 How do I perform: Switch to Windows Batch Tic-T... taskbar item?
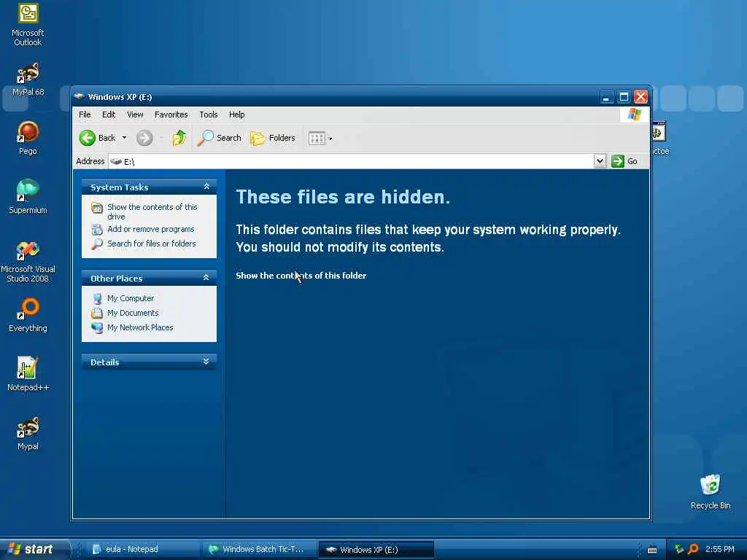[x=259, y=549]
